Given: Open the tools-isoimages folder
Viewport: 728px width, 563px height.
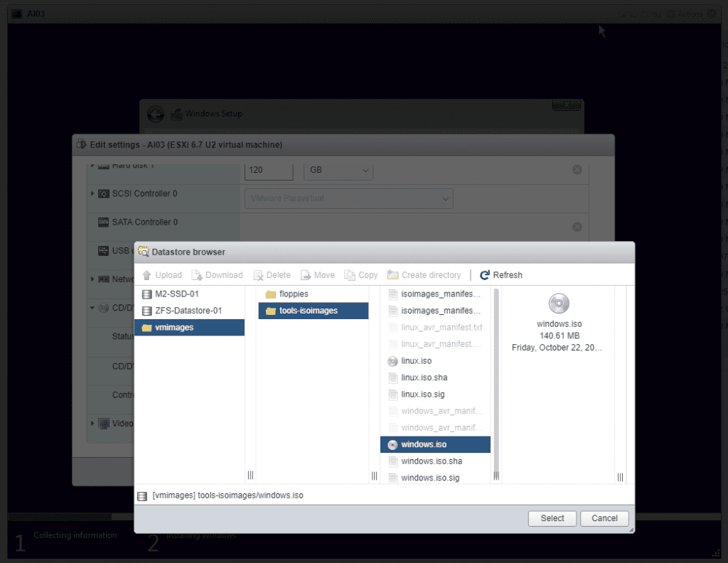Looking at the screenshot, I should pyautogui.click(x=314, y=311).
